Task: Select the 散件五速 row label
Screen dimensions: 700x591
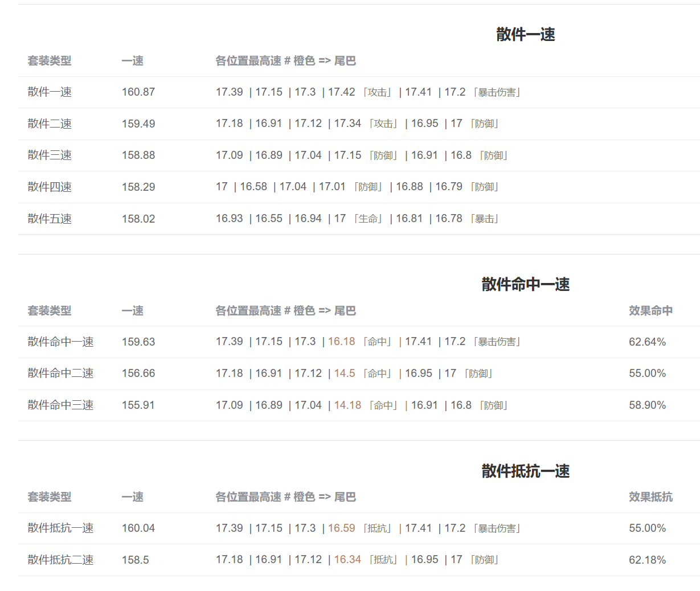Action: tap(50, 219)
